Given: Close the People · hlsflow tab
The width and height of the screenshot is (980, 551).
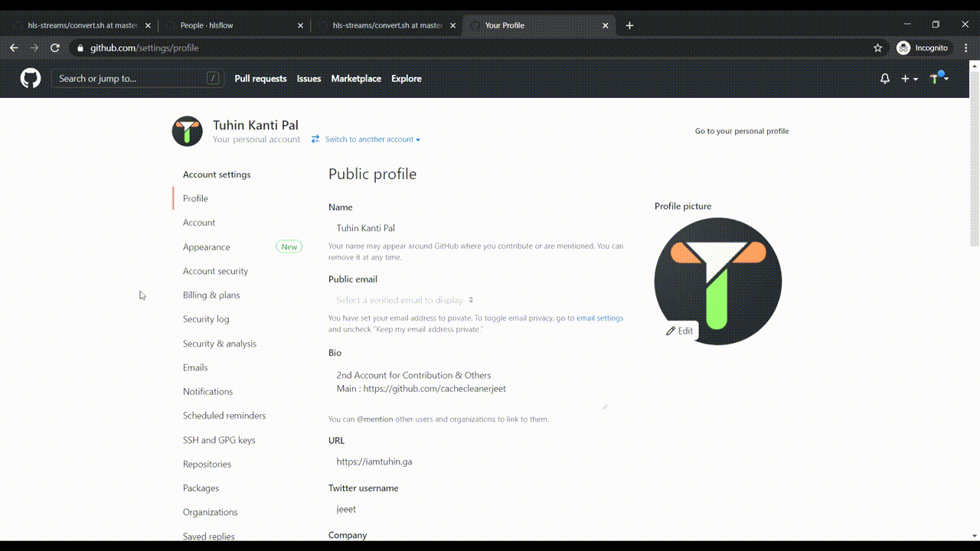Looking at the screenshot, I should (x=300, y=25).
